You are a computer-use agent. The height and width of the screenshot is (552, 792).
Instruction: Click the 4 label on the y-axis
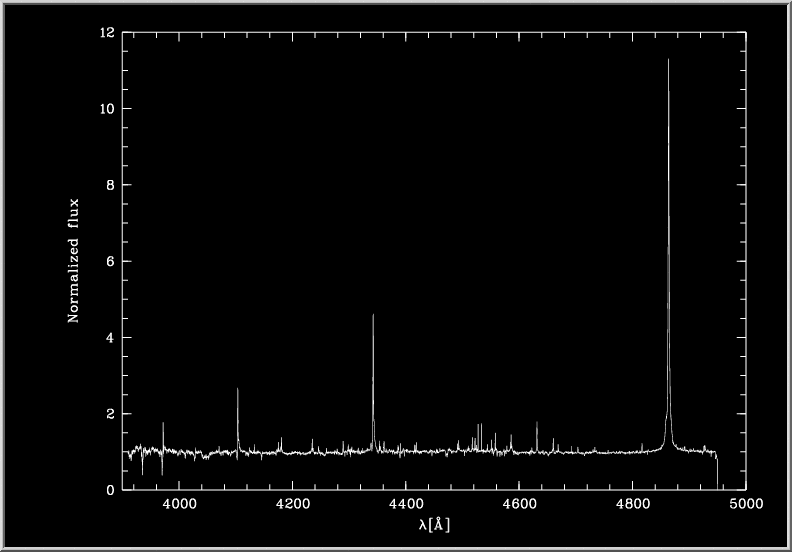(x=110, y=338)
